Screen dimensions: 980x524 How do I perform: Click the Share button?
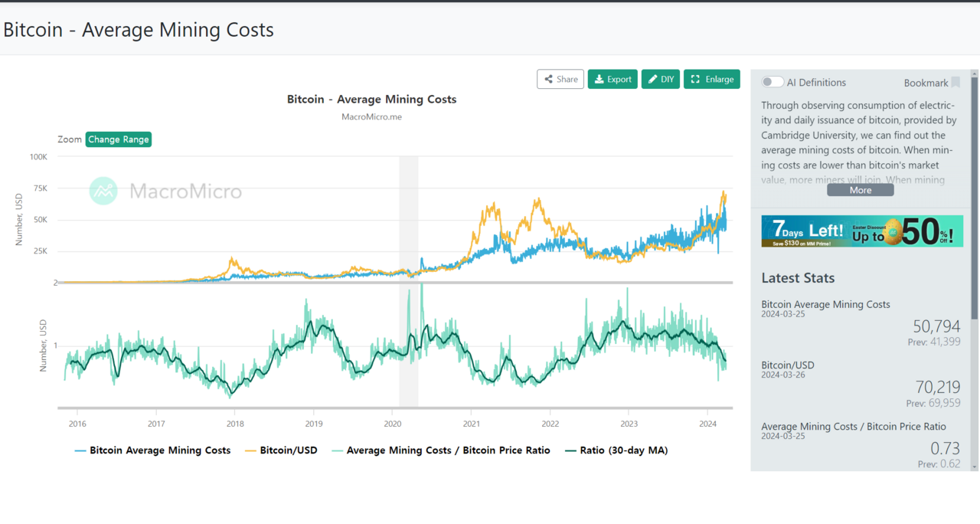tap(560, 79)
